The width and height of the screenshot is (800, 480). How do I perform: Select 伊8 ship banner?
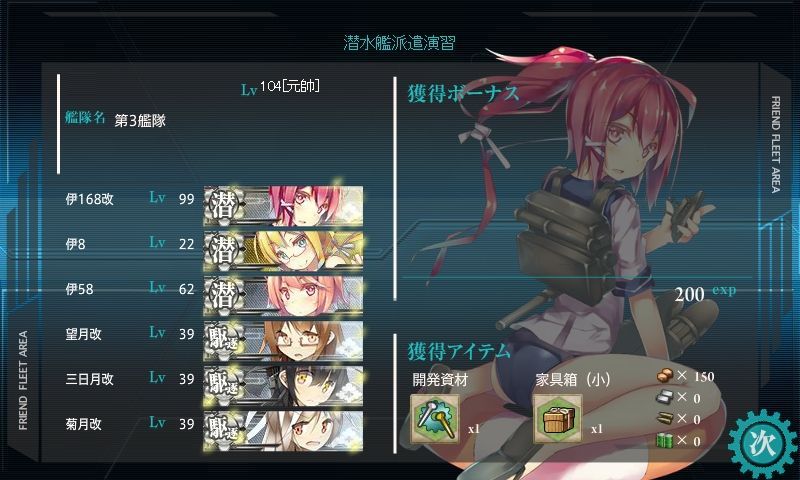pyautogui.click(x=284, y=250)
